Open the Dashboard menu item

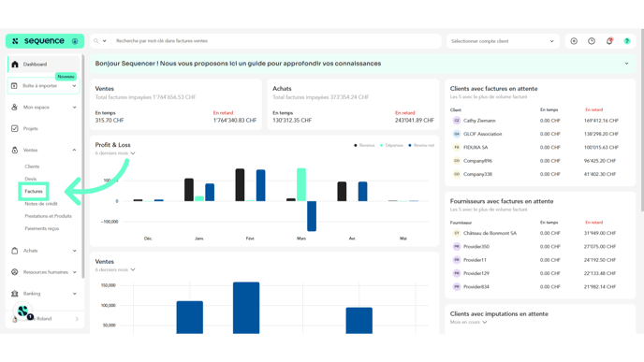(x=44, y=64)
